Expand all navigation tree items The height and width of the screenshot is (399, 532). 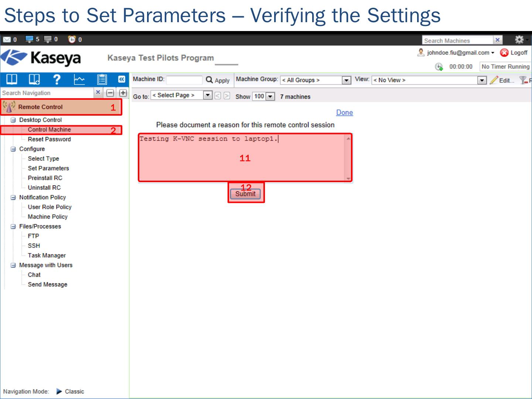point(123,93)
